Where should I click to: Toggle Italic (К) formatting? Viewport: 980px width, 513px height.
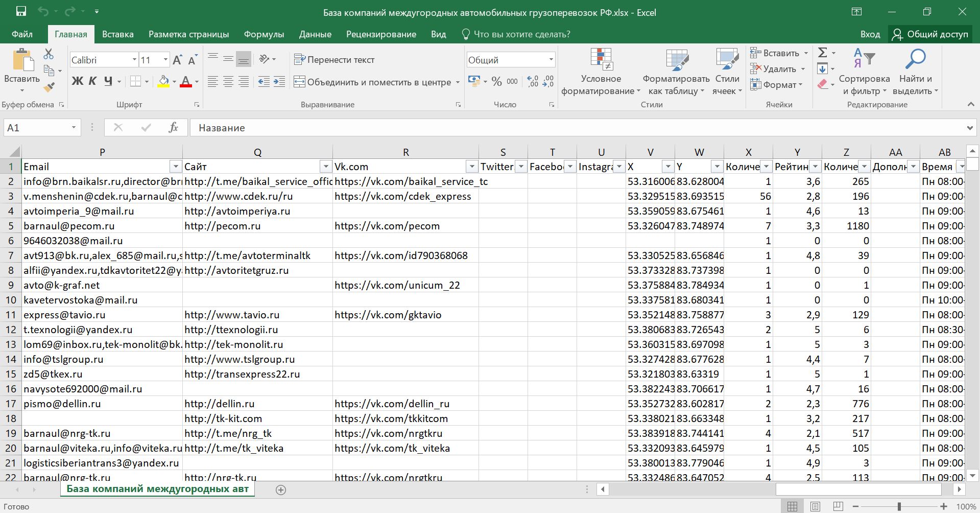pyautogui.click(x=92, y=81)
